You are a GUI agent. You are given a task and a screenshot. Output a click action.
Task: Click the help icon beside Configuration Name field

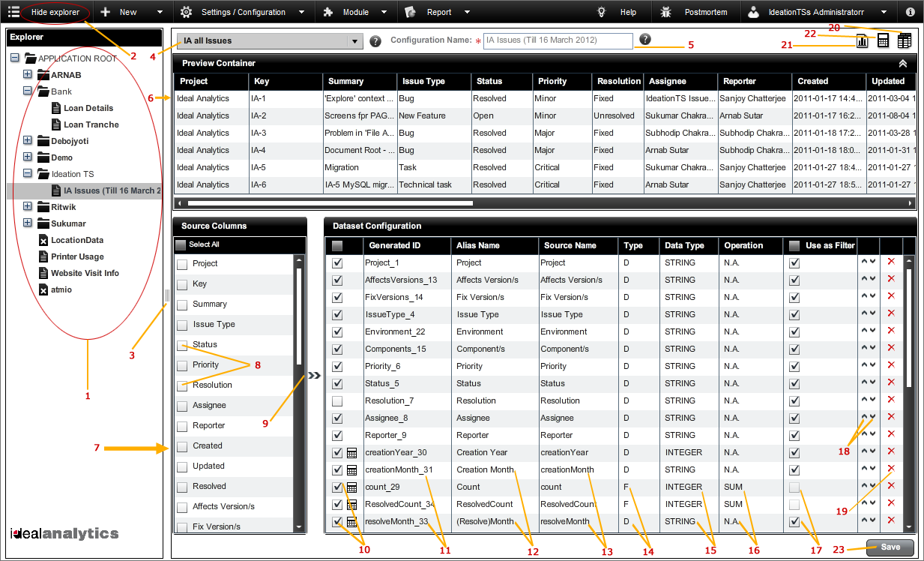point(645,40)
